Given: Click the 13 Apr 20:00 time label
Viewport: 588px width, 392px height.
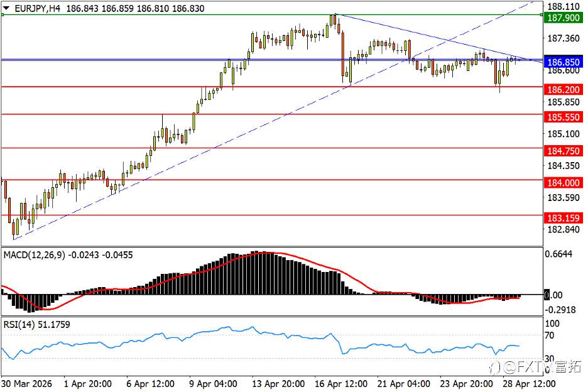Looking at the screenshot, I should (x=278, y=384).
